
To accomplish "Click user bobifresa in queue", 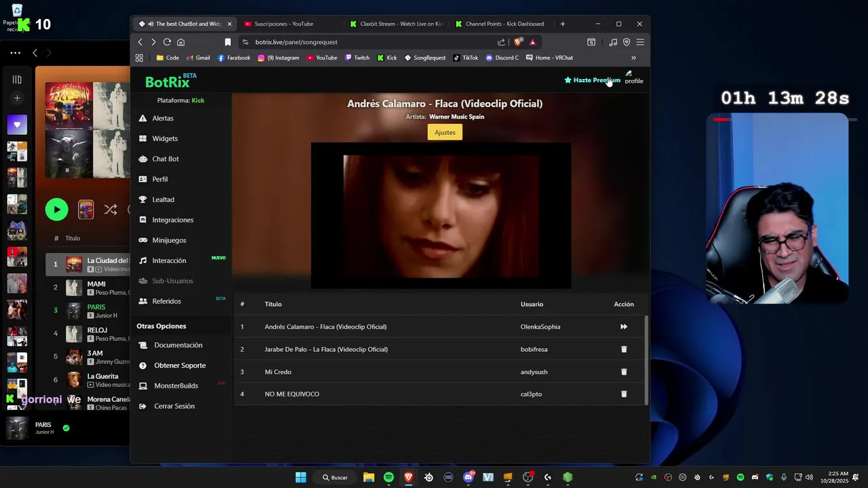I will [x=534, y=349].
